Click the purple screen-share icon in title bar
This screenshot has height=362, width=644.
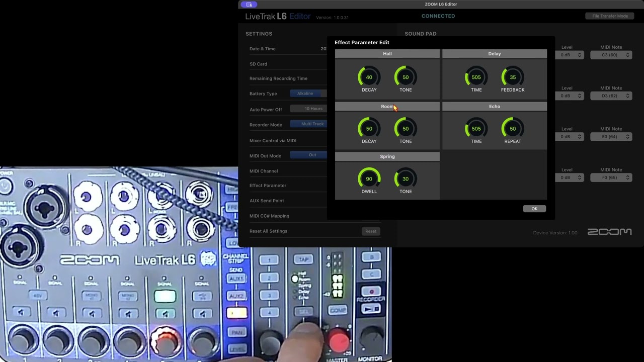249,5
